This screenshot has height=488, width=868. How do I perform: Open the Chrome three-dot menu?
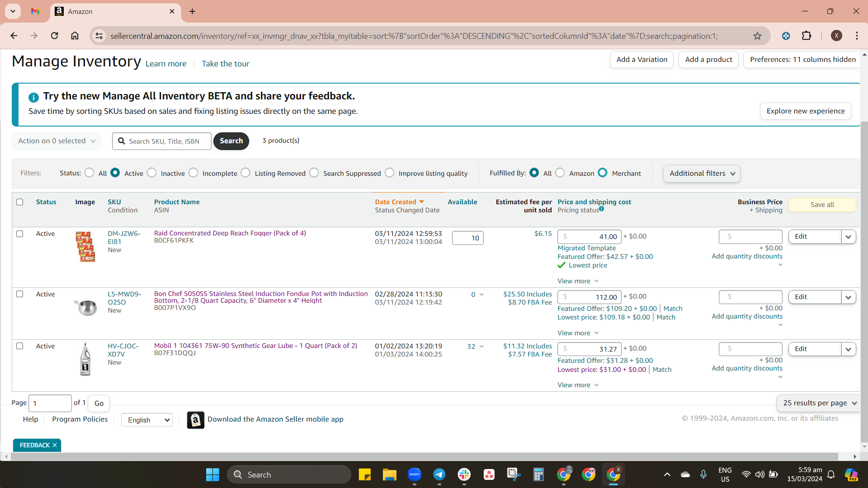click(x=857, y=36)
